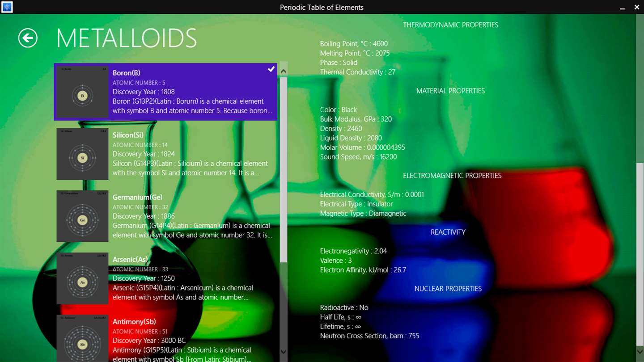Click the Material Properties heading
The image size is (644, 362).
click(x=450, y=91)
